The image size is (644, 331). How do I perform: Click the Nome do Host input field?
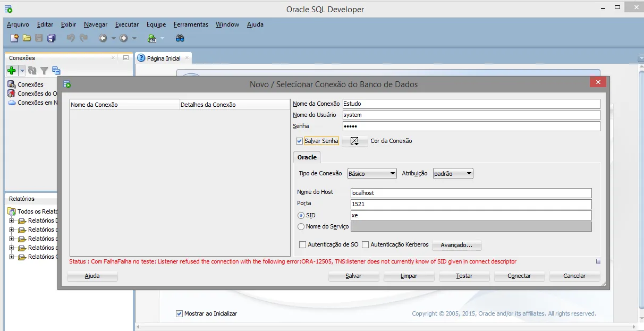pos(471,193)
